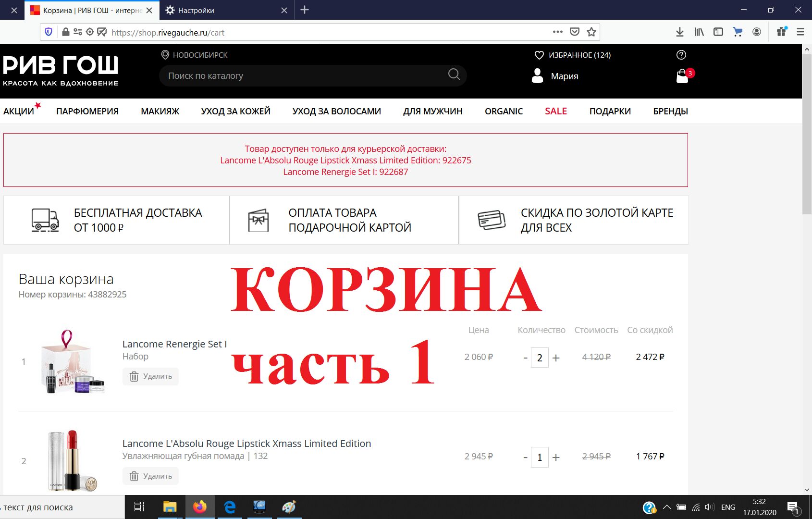Viewport: 812px width, 519px height.
Task: Close the Настройки tab
Action: [x=284, y=10]
